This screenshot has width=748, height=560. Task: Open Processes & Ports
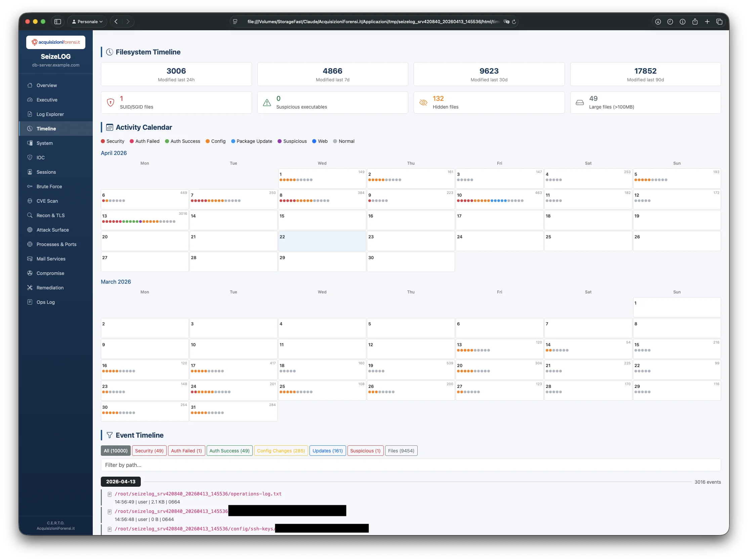pos(56,244)
